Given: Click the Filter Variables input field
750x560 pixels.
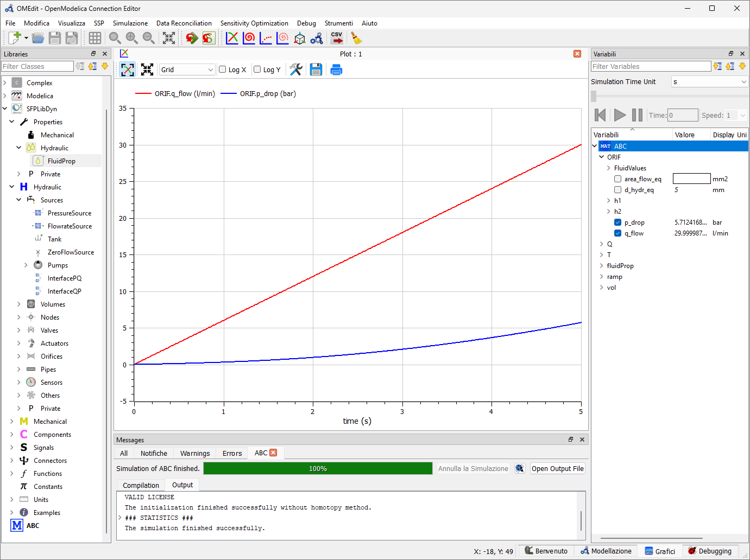Looking at the screenshot, I should 651,66.
